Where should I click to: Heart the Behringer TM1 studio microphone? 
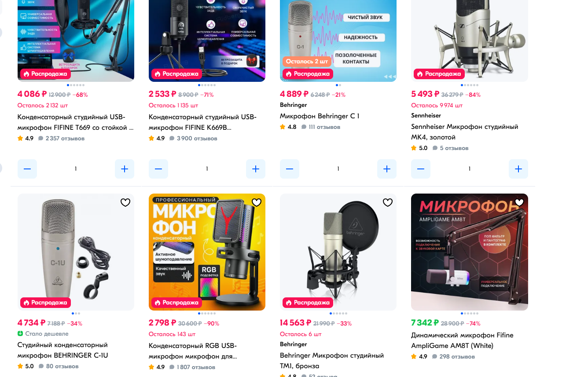pos(388,202)
